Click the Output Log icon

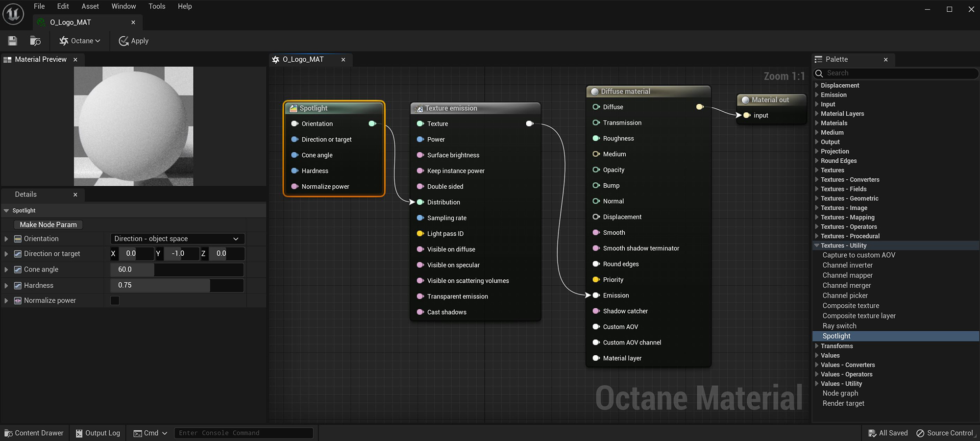(79, 433)
